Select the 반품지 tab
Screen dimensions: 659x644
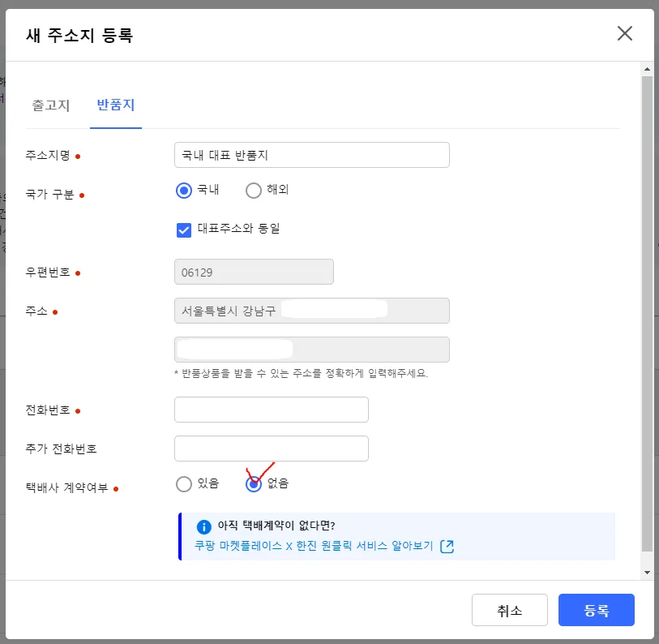click(x=116, y=105)
